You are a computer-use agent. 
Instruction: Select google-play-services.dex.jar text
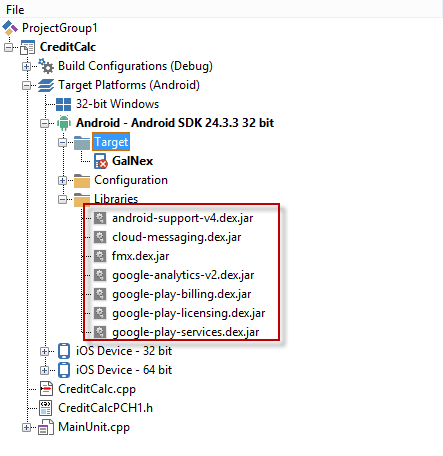click(x=185, y=332)
